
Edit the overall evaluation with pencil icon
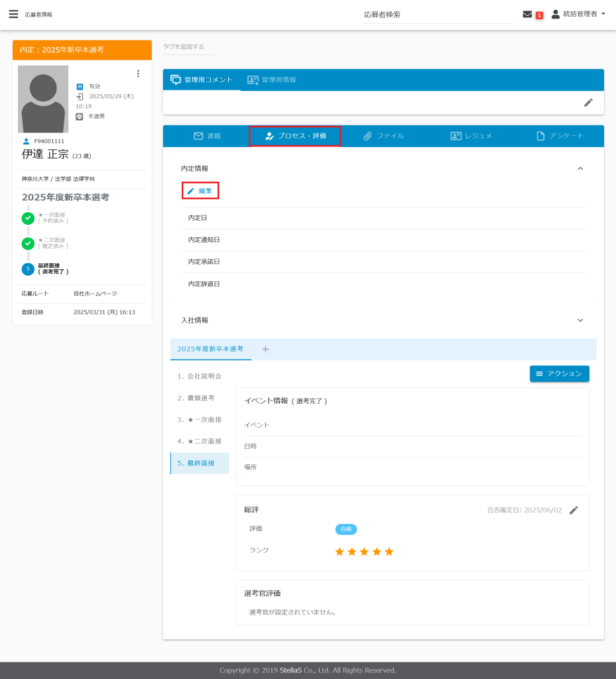coord(574,510)
